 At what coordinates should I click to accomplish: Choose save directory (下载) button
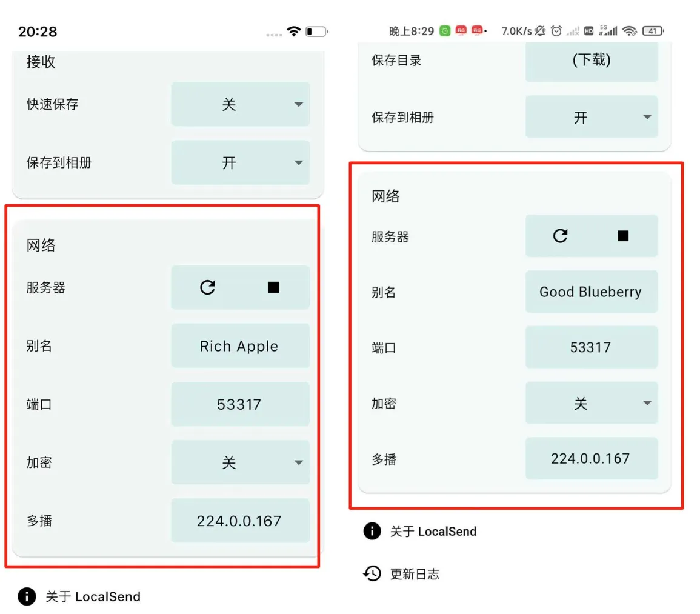[592, 61]
